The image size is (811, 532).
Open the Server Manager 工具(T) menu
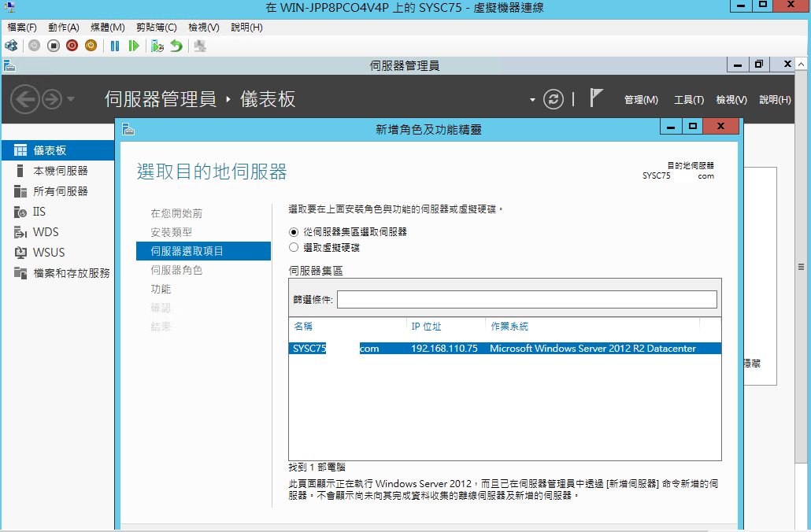click(x=689, y=100)
